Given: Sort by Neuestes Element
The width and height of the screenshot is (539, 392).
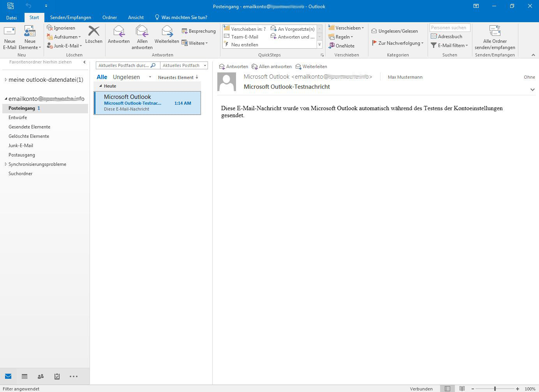Looking at the screenshot, I should pyautogui.click(x=178, y=77).
